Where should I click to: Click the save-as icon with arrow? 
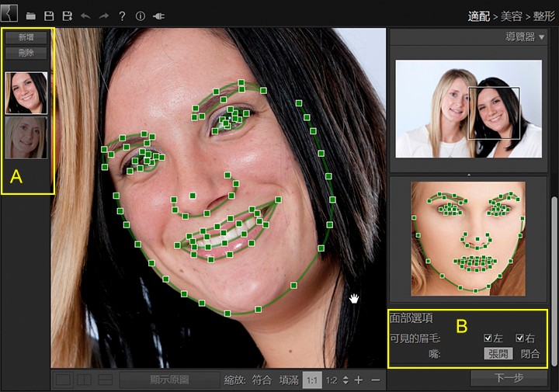tap(67, 16)
